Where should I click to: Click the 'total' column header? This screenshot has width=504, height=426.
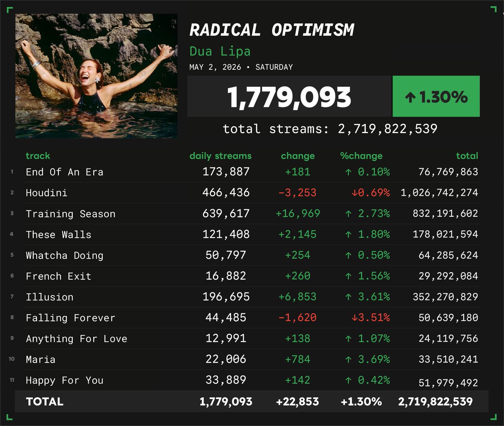pos(467,156)
